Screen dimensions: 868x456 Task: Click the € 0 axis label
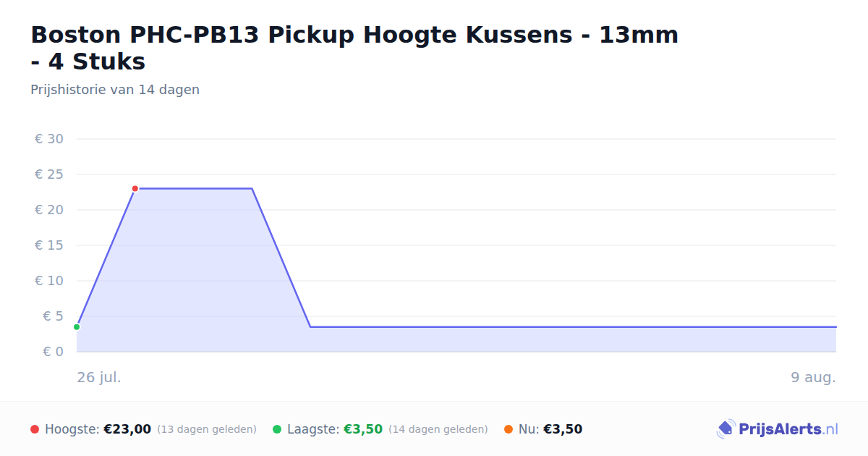pos(54,352)
